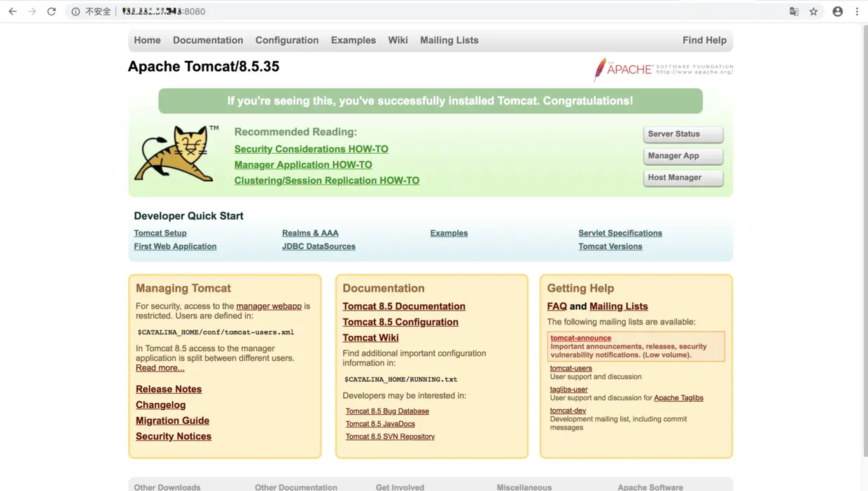This screenshot has height=491, width=868.
Task: Open the Apache Taglibs link
Action: tap(679, 398)
